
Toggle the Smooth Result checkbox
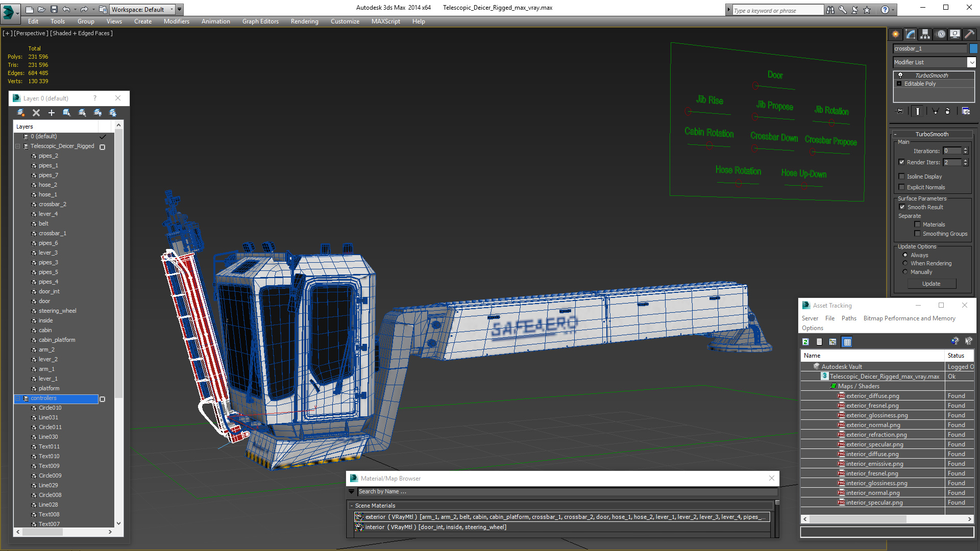(x=902, y=207)
